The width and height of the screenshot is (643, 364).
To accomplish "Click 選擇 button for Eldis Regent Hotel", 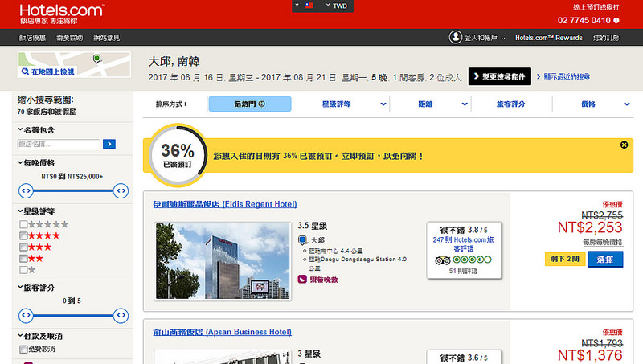I will [x=605, y=259].
